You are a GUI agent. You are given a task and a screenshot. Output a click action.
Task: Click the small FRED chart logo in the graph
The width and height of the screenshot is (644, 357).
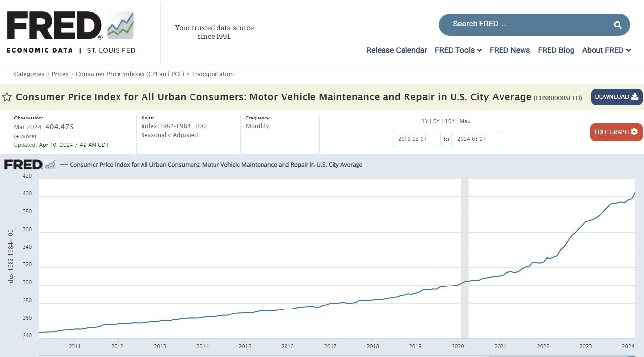[x=30, y=165]
